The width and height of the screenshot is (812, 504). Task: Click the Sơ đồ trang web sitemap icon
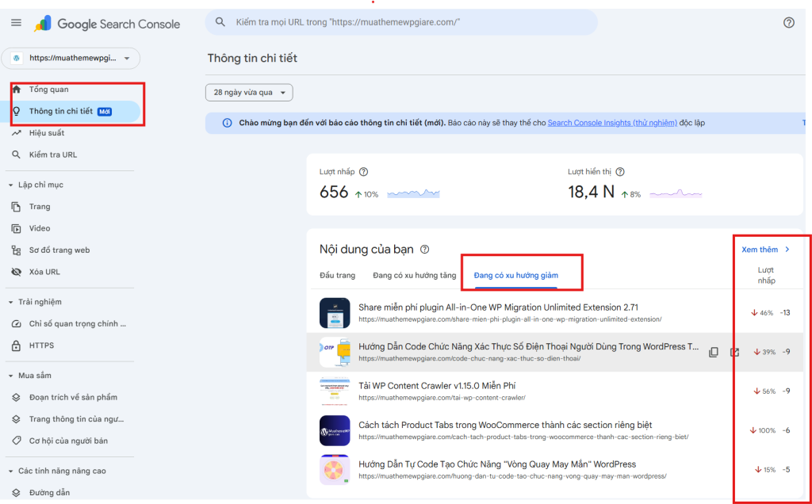[x=17, y=250]
